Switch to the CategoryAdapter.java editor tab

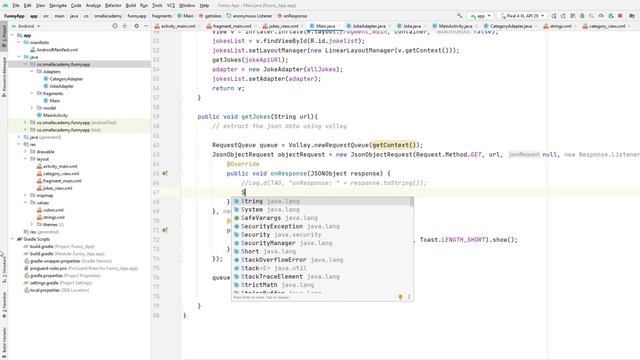(x=511, y=26)
